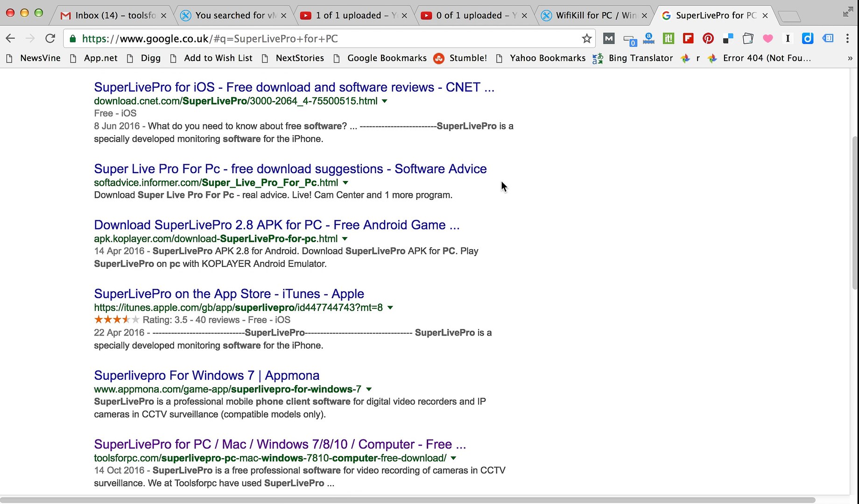The width and height of the screenshot is (859, 504).
Task: Open the 'Add to Wish List' bookmark
Action: point(211,58)
